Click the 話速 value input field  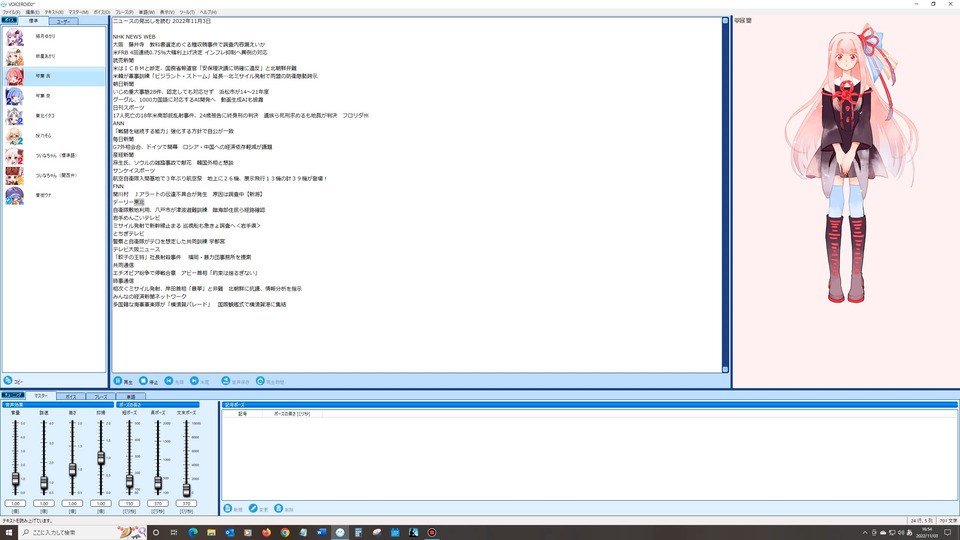coord(44,503)
